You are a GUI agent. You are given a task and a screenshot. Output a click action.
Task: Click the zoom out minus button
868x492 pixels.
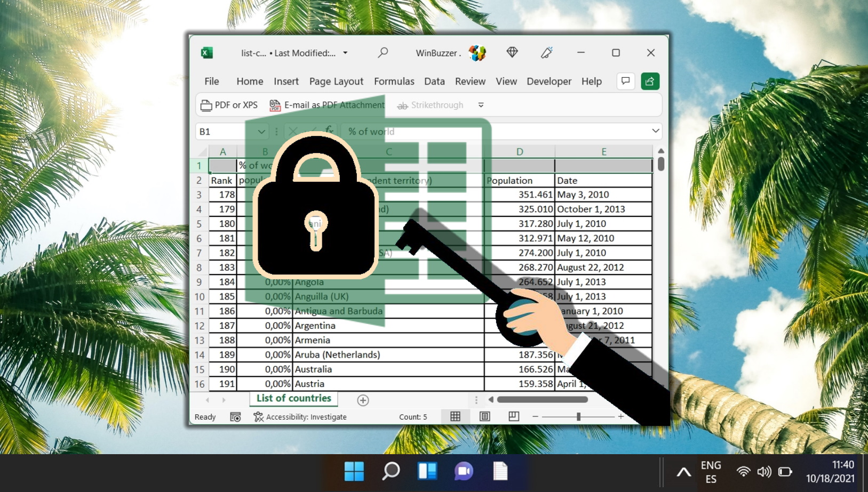(x=535, y=416)
